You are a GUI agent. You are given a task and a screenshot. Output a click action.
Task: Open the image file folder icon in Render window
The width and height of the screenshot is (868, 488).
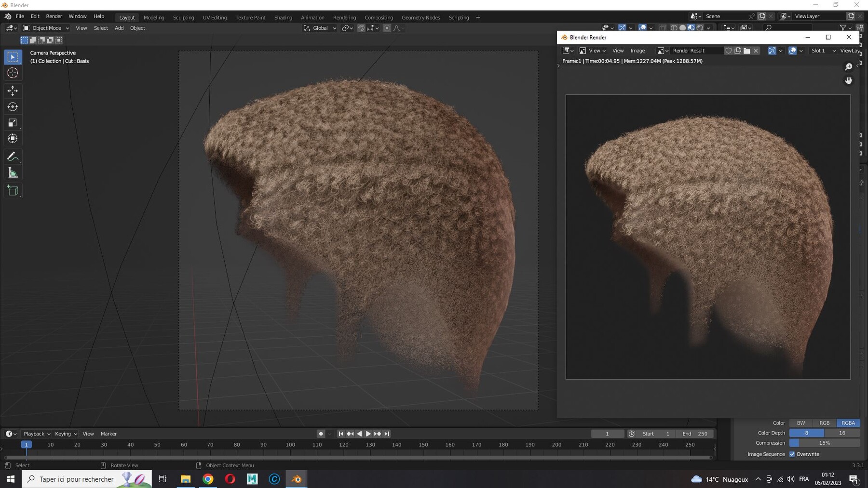pos(747,51)
